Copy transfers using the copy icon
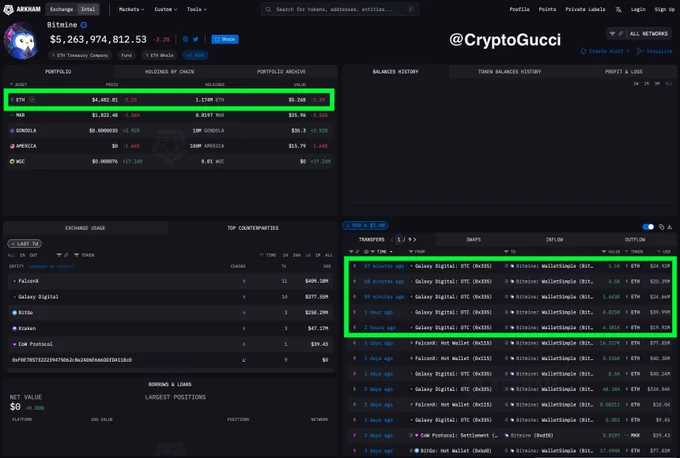 pyautogui.click(x=661, y=227)
